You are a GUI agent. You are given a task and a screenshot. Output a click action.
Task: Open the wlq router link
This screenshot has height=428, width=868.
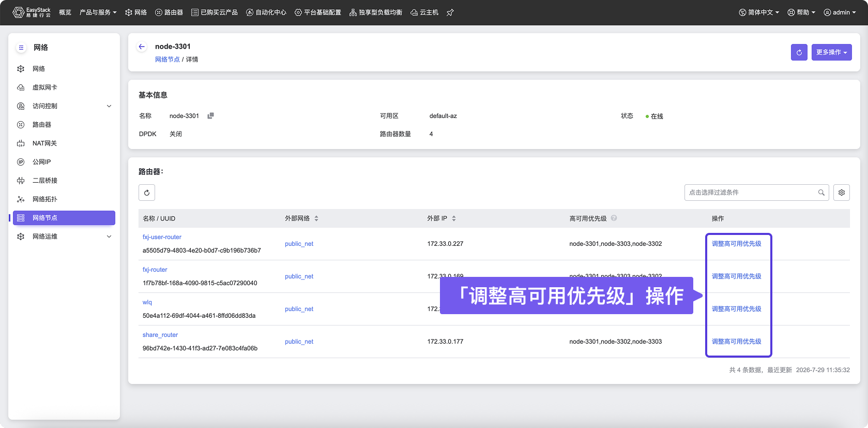click(x=147, y=302)
